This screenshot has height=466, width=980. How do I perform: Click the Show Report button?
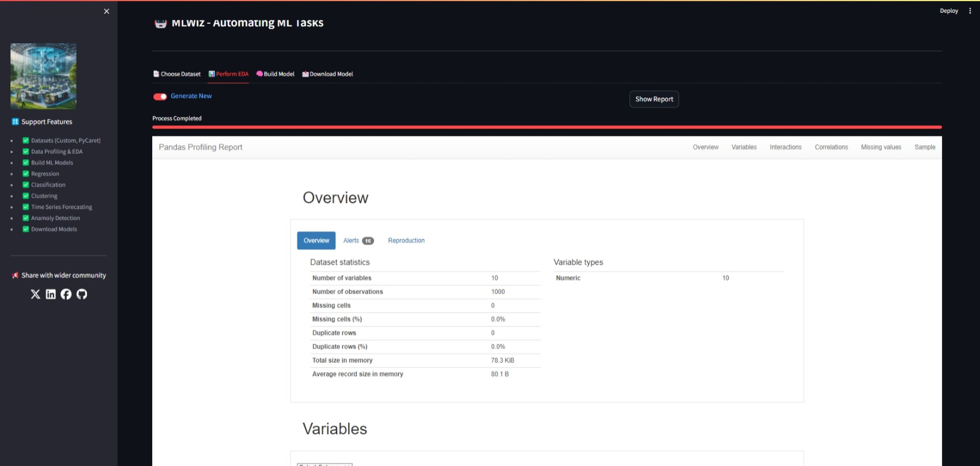pyautogui.click(x=654, y=99)
